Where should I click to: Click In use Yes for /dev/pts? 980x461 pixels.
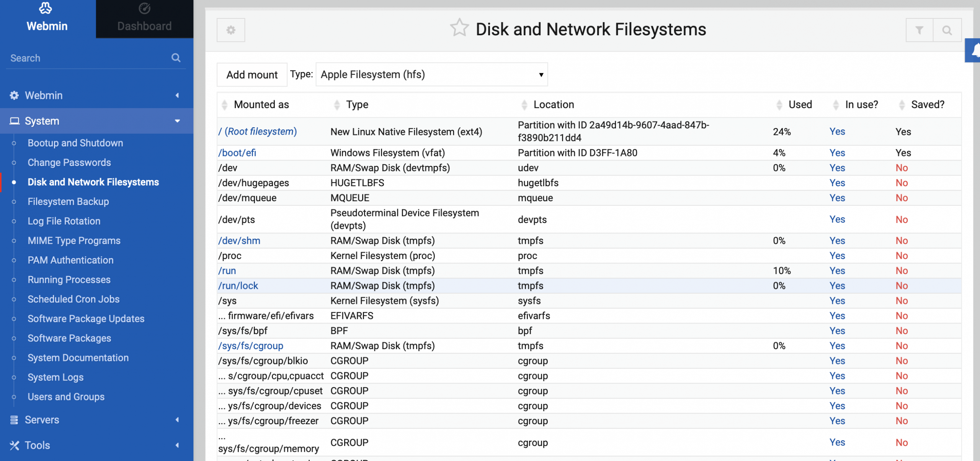coord(837,219)
